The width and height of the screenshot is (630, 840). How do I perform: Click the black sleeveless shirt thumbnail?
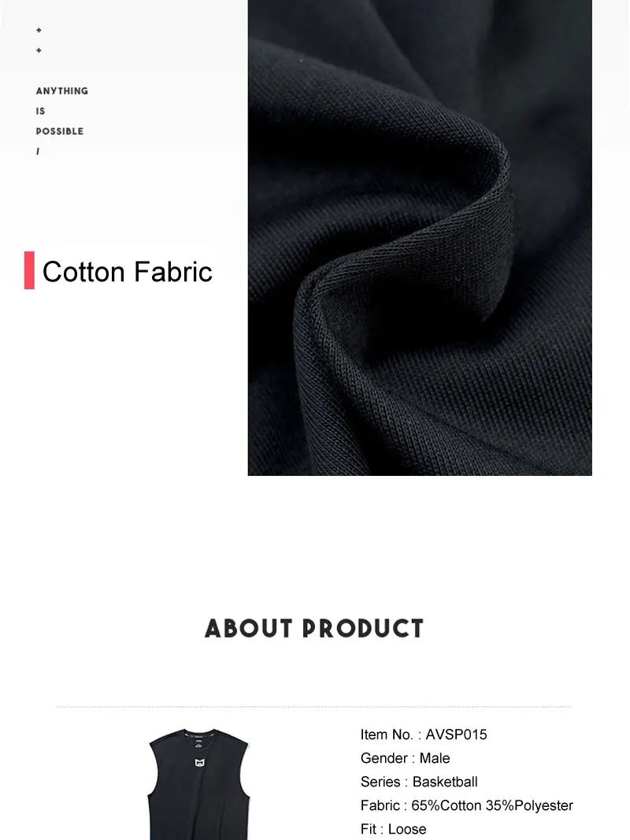(x=198, y=784)
